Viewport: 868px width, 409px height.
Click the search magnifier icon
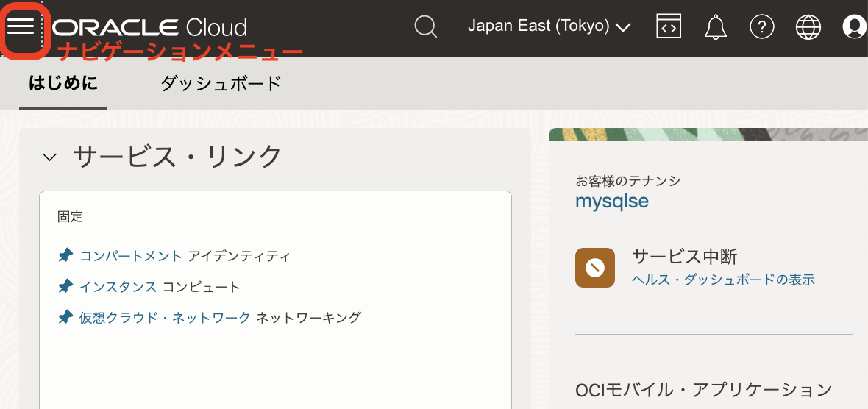coord(426,27)
